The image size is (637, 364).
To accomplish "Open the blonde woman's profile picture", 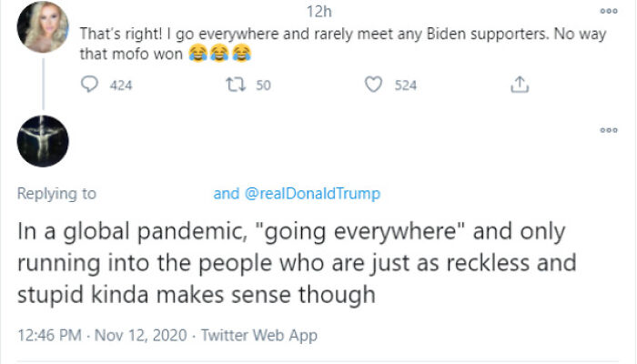I will pos(43,26).
